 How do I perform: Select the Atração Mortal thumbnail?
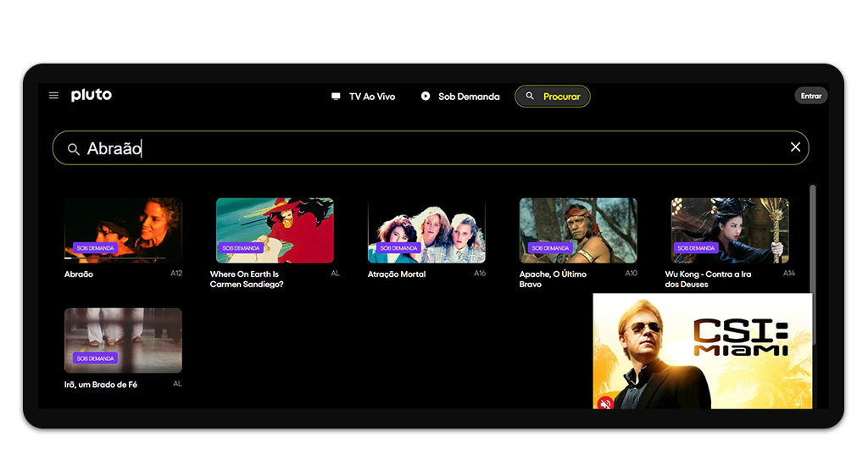coord(426,230)
